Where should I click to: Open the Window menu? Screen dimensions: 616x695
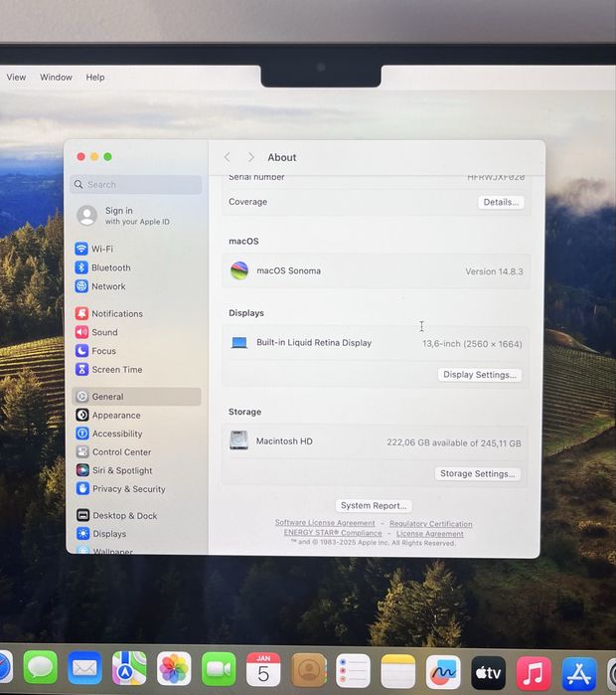[x=56, y=78]
